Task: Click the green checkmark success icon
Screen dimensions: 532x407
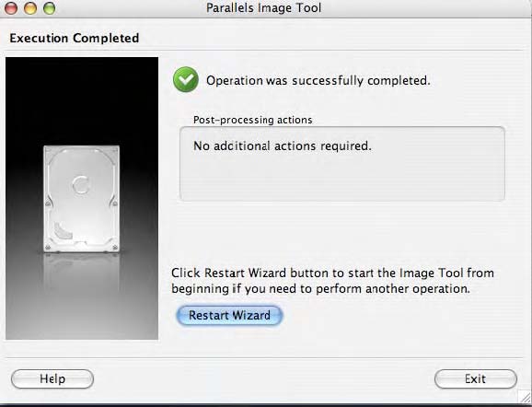Action: point(186,79)
